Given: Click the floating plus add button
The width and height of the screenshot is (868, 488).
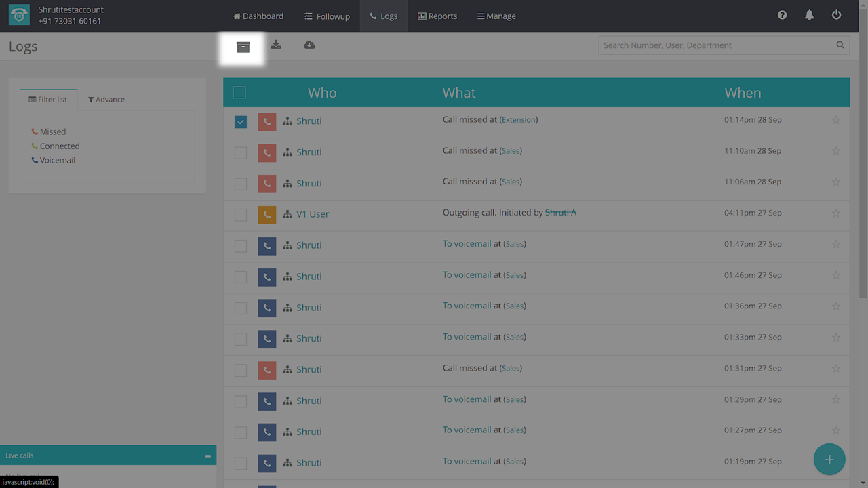Looking at the screenshot, I should point(829,460).
